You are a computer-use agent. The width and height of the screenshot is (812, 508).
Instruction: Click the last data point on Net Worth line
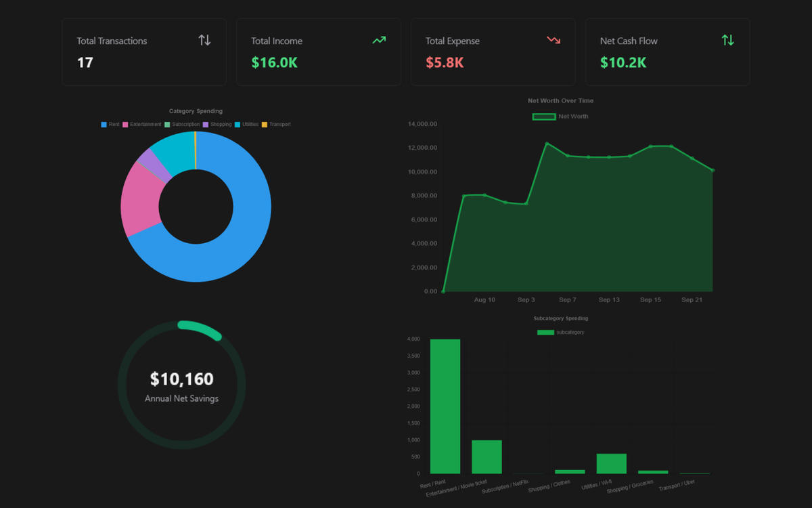[x=713, y=170]
